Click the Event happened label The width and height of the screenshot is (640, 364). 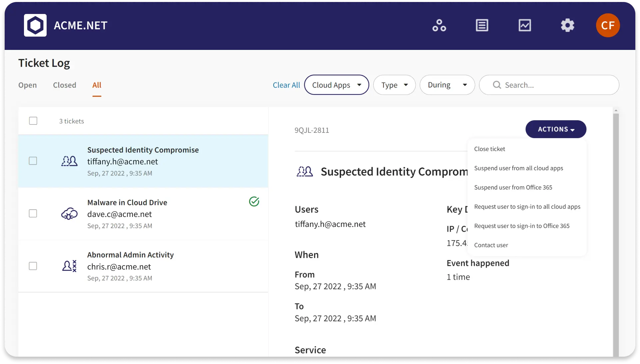pos(478,263)
